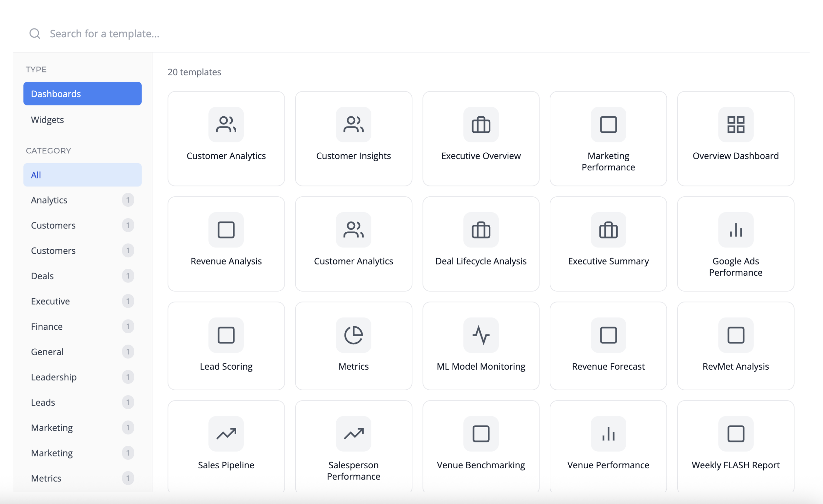Choose the Leadership category filter
This screenshot has width=823, height=504.
coord(54,377)
